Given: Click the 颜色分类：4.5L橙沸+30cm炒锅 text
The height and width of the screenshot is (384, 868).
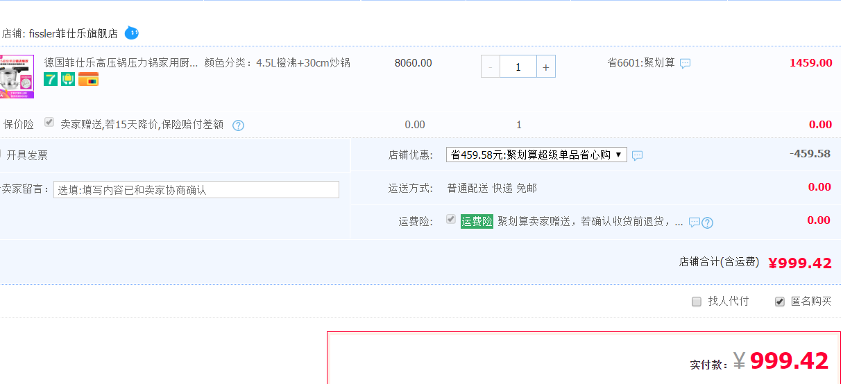Looking at the screenshot, I should (x=277, y=62).
